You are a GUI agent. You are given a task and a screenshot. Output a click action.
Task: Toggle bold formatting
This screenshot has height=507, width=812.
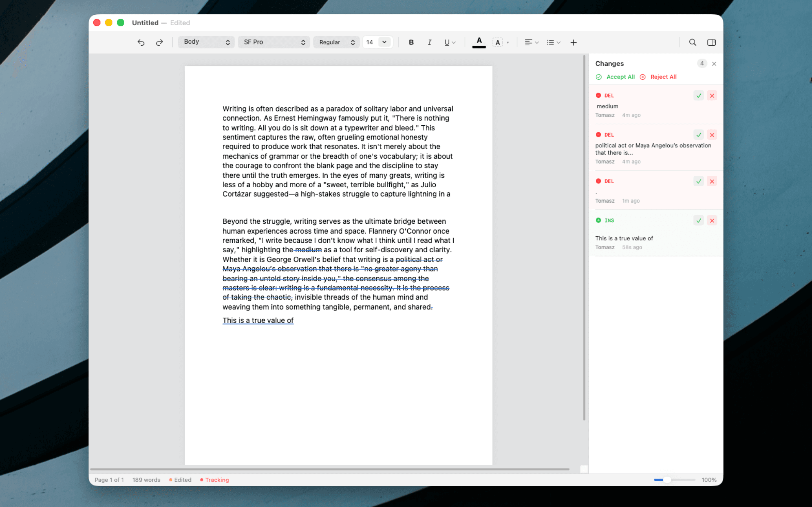coord(411,42)
